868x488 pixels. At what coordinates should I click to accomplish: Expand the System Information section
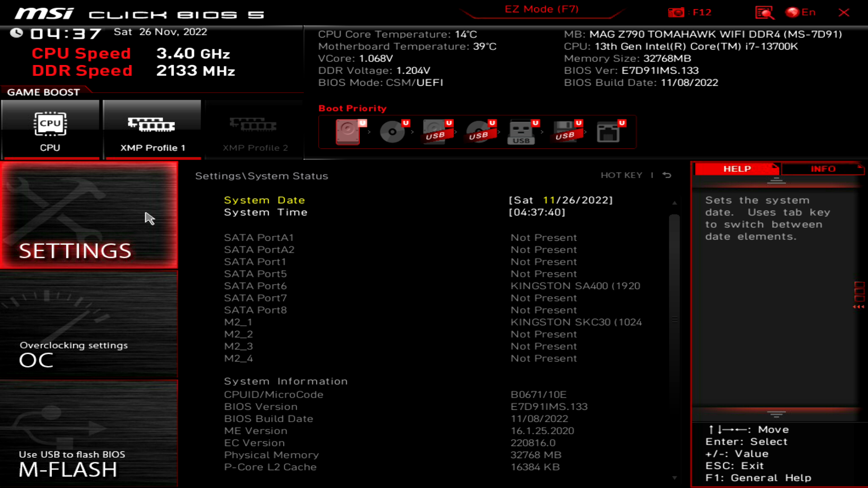[x=286, y=381]
